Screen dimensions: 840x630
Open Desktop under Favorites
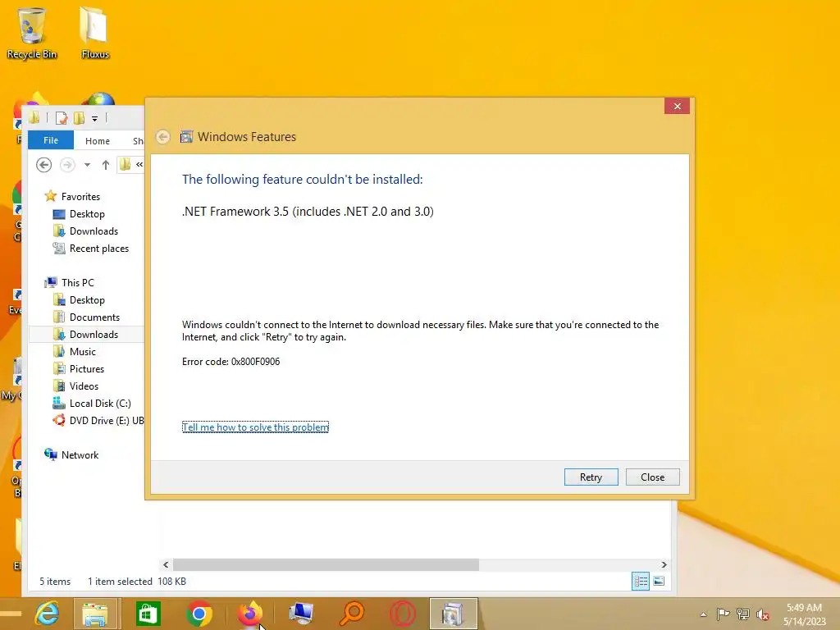click(x=87, y=214)
